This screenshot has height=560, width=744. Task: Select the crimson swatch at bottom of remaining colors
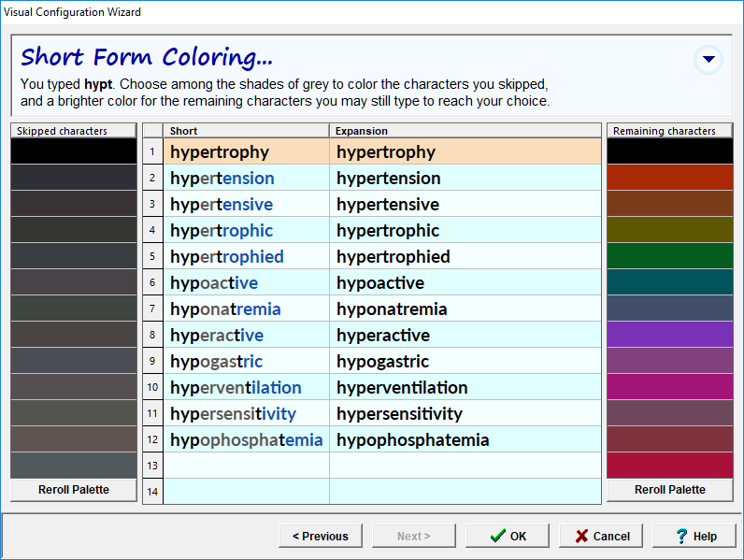pos(669,465)
